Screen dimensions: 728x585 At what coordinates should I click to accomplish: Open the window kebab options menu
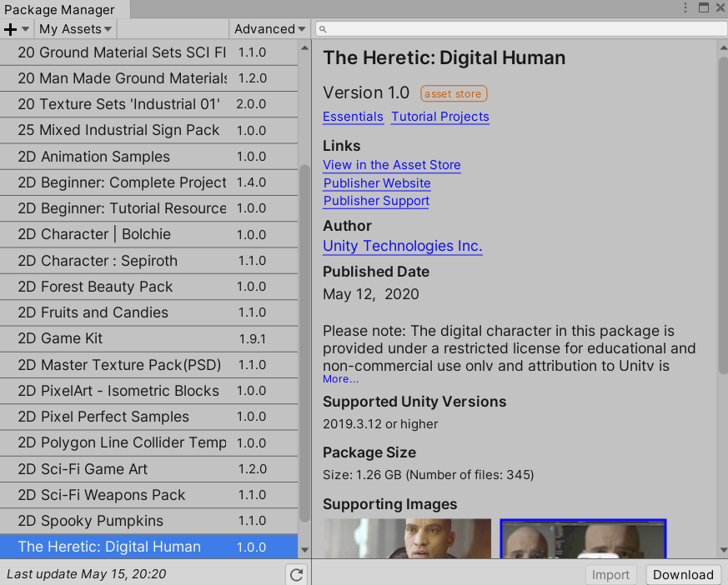coord(685,7)
